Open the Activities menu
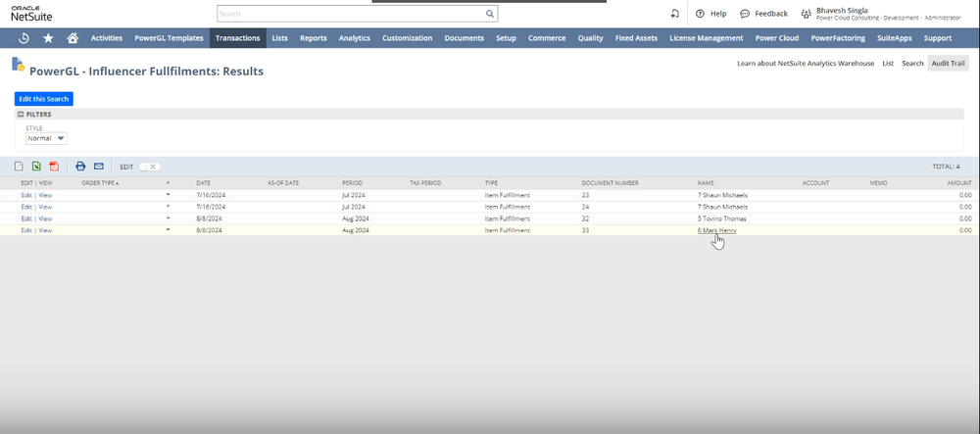Screen dimensions: 980x434 106,38
